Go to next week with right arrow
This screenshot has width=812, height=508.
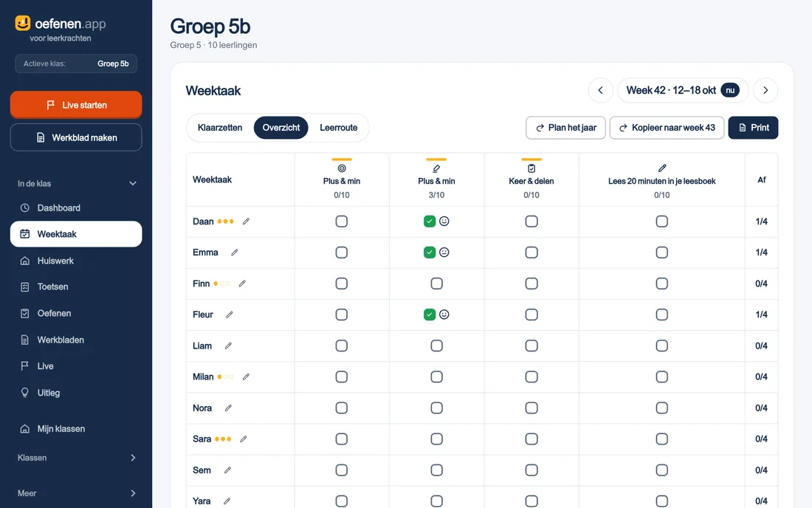(x=765, y=91)
